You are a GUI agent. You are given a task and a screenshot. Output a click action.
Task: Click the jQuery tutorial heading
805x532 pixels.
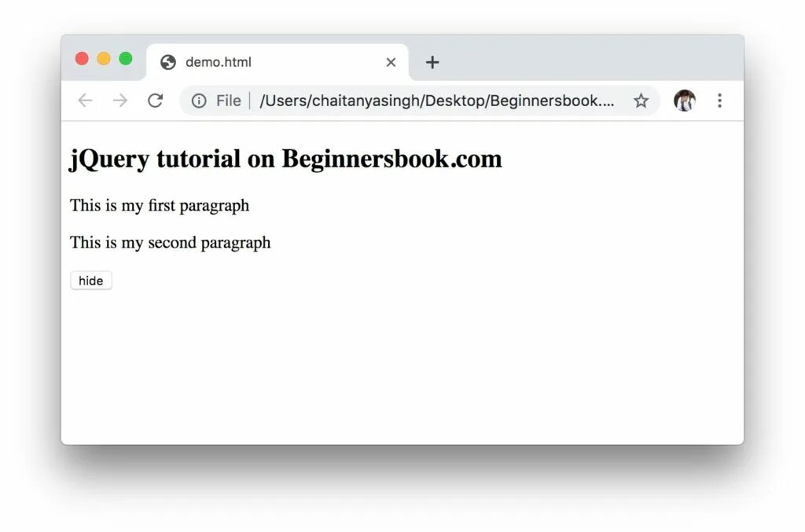click(x=285, y=159)
